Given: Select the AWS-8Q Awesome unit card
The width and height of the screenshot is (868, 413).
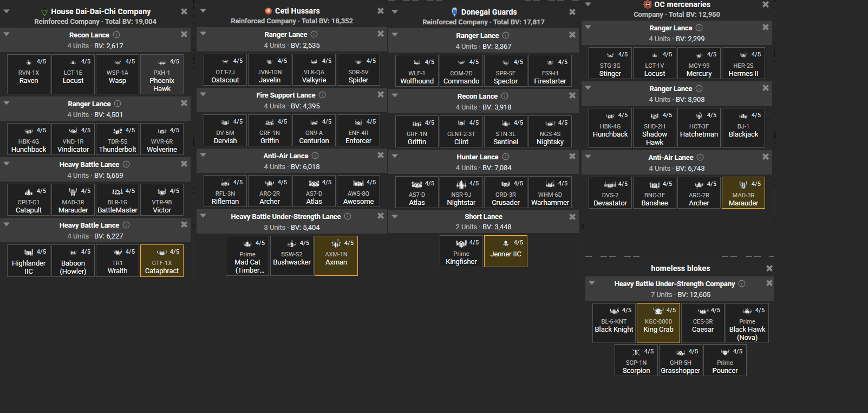Looking at the screenshot, I should (x=358, y=191).
